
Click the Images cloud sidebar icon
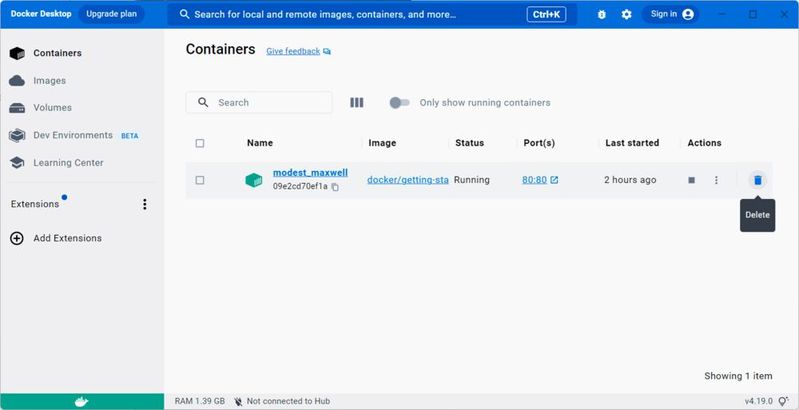click(x=17, y=80)
